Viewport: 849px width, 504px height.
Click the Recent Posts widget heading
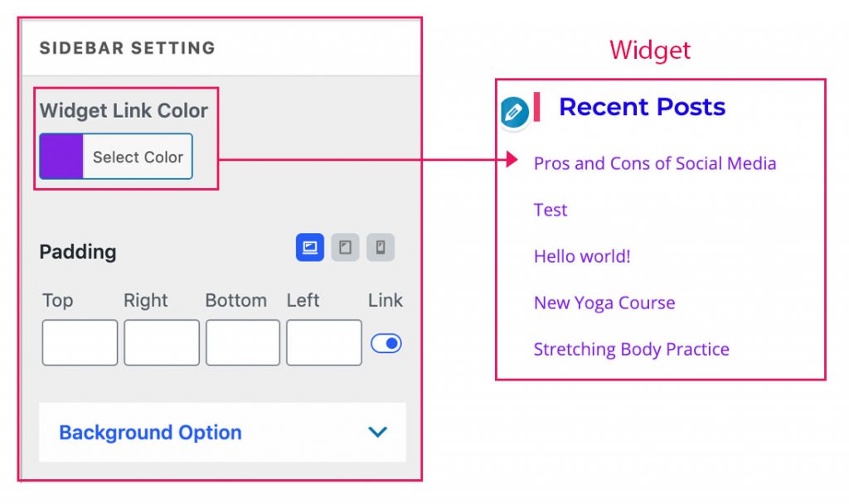pos(641,106)
